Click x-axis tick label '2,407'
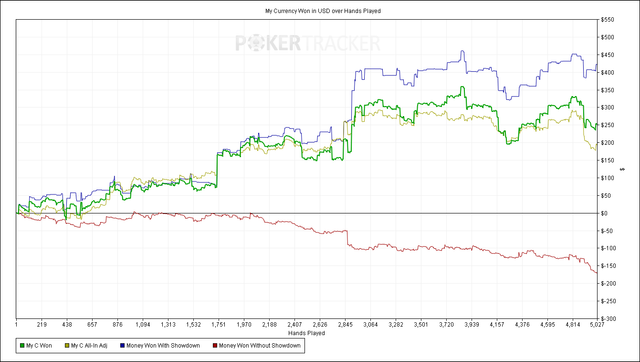The image size is (640, 362). [x=295, y=325]
